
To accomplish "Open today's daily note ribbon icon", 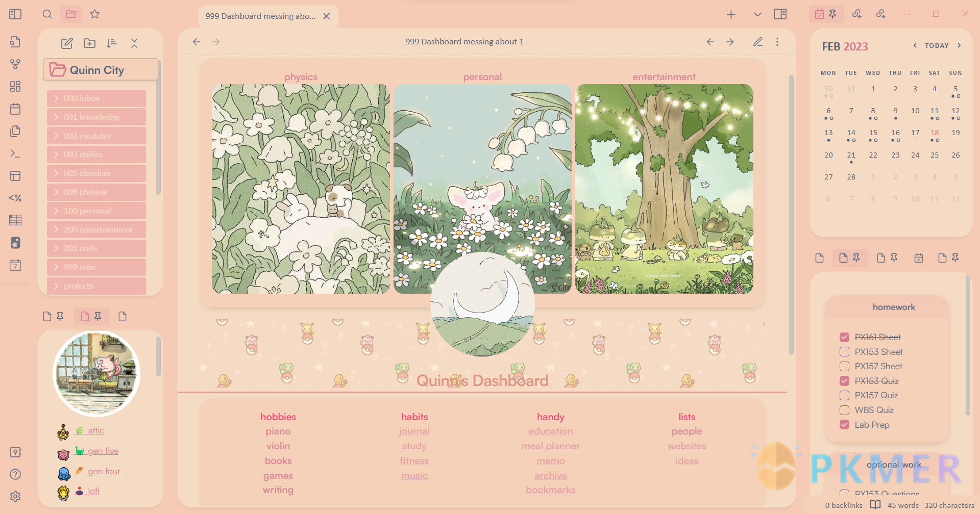I will (x=15, y=109).
